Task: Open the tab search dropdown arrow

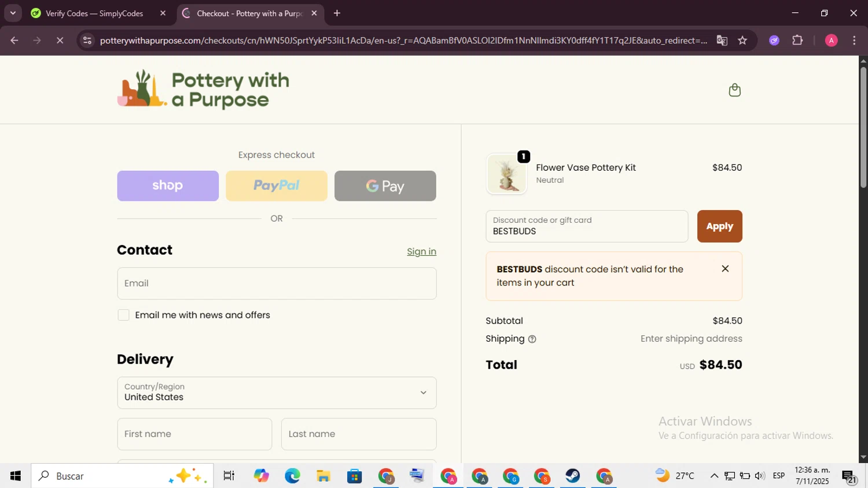Action: tap(13, 13)
